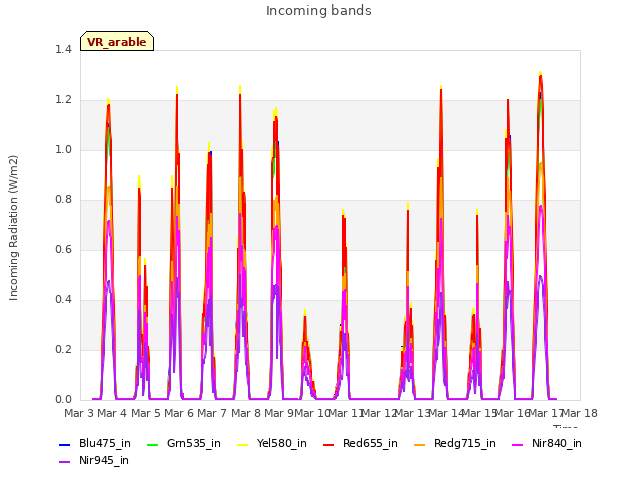Click the Mar 18 x-axis tick label
The image size is (640, 480).
point(580,413)
